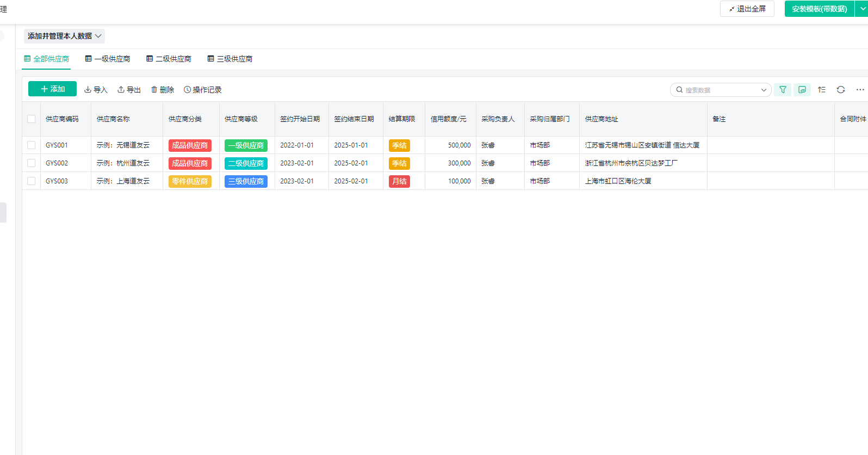Click the green 添加 button
This screenshot has width=868, height=455.
point(52,89)
